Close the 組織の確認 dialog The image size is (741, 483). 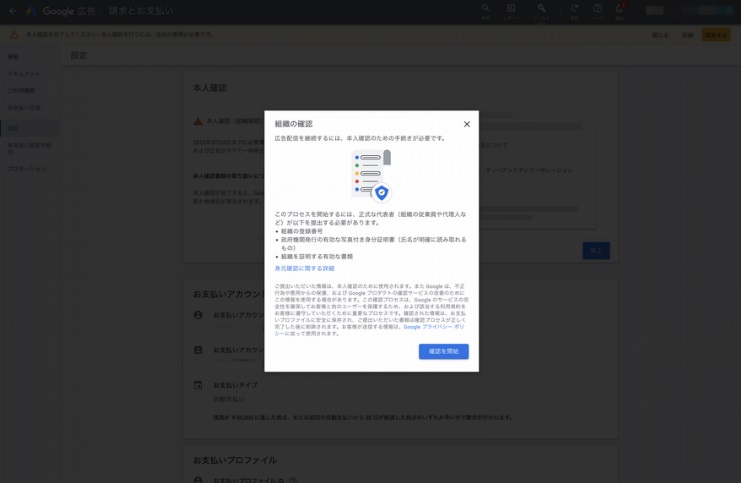click(466, 124)
